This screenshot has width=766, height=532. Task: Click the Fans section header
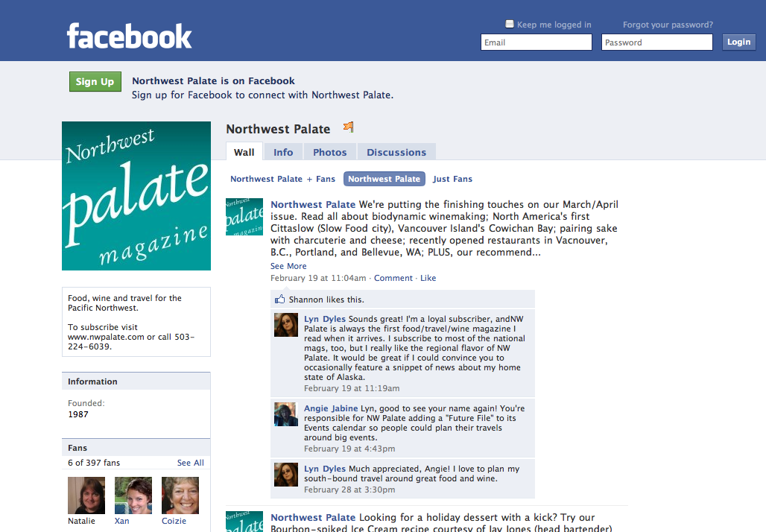tap(136, 448)
